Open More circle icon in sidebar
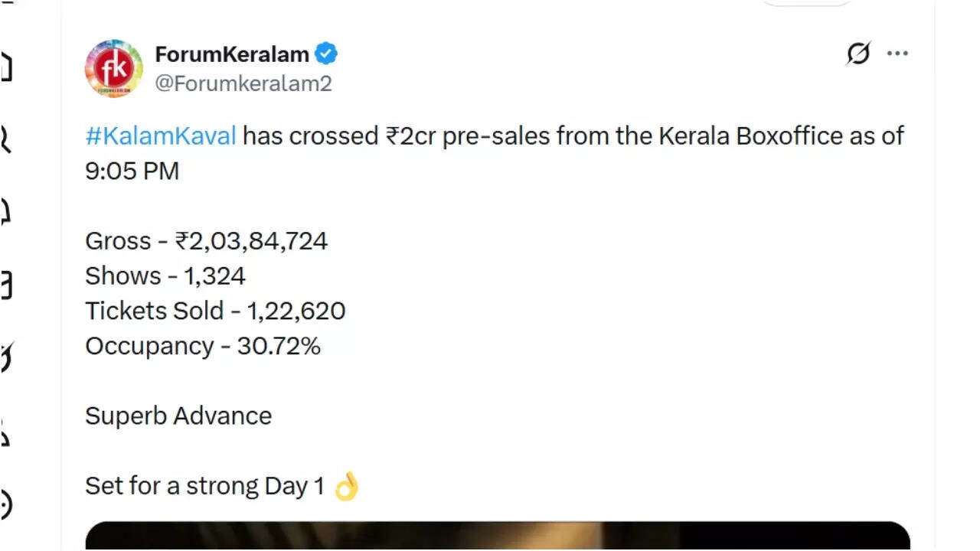The image size is (980, 551). click(x=5, y=505)
